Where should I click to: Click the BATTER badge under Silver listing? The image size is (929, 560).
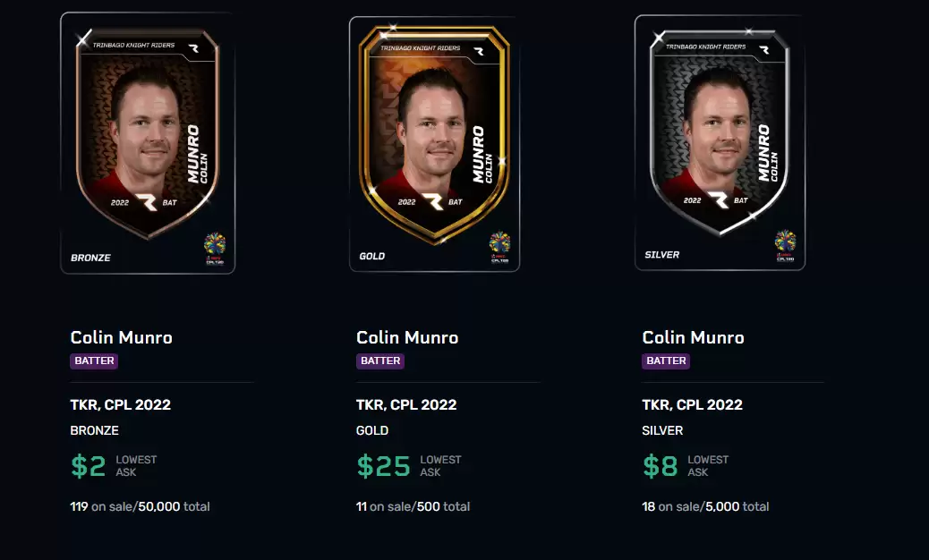666,361
